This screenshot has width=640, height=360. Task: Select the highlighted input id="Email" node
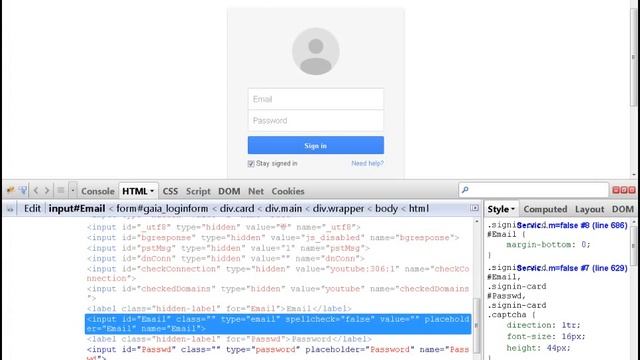[x=278, y=324]
